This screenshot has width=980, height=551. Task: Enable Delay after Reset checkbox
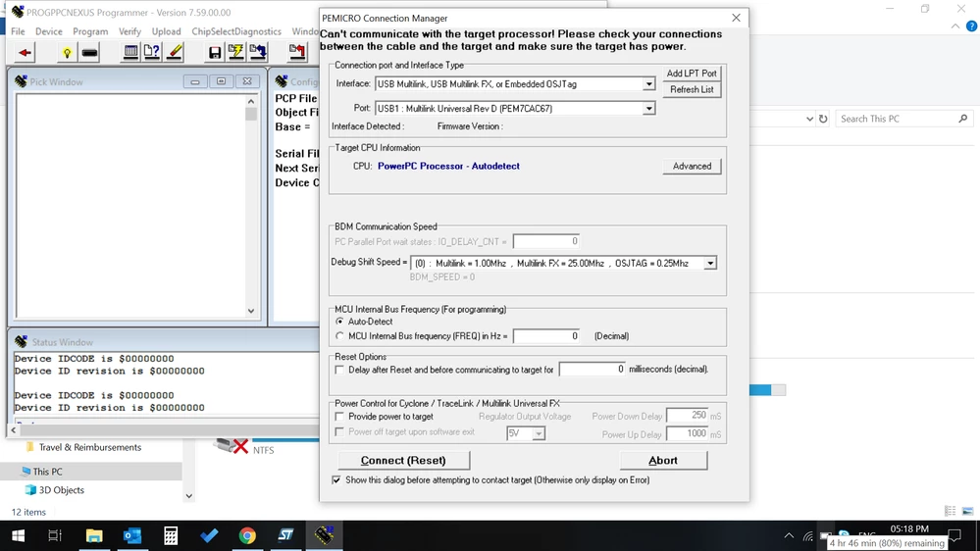[339, 370]
